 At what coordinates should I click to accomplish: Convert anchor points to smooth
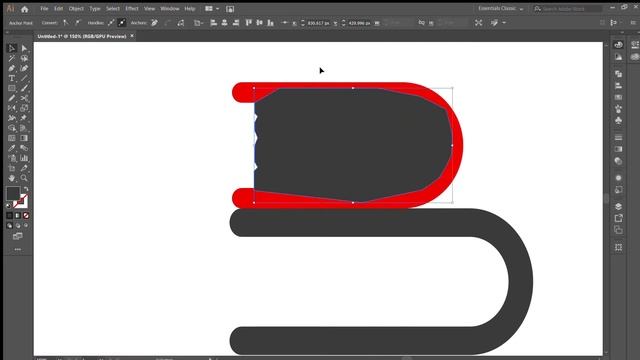click(x=77, y=23)
